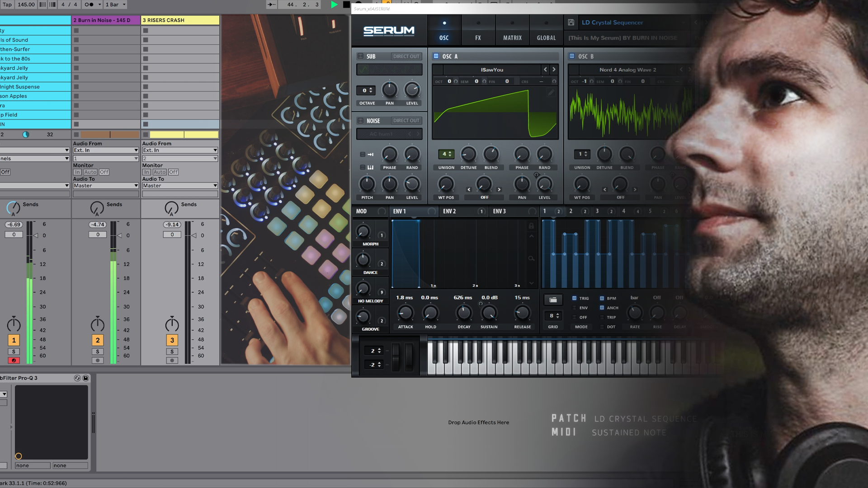Viewport: 868px width, 488px height.
Task: Select the 3 RISERS CRASH track header
Action: click(x=180, y=20)
